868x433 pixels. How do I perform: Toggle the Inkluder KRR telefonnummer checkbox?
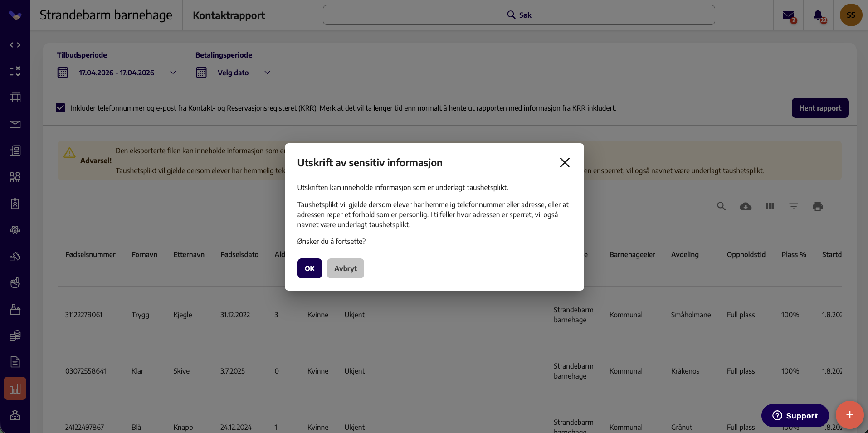[60, 108]
